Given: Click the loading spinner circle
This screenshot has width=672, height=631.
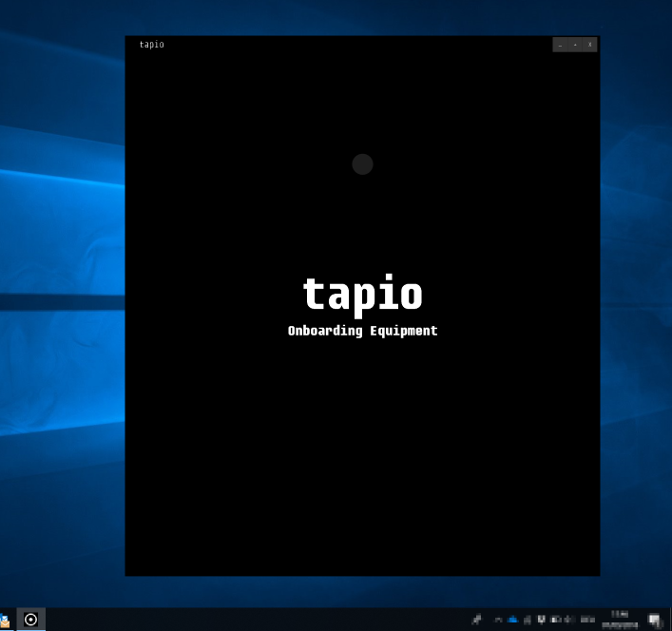Looking at the screenshot, I should 362,164.
